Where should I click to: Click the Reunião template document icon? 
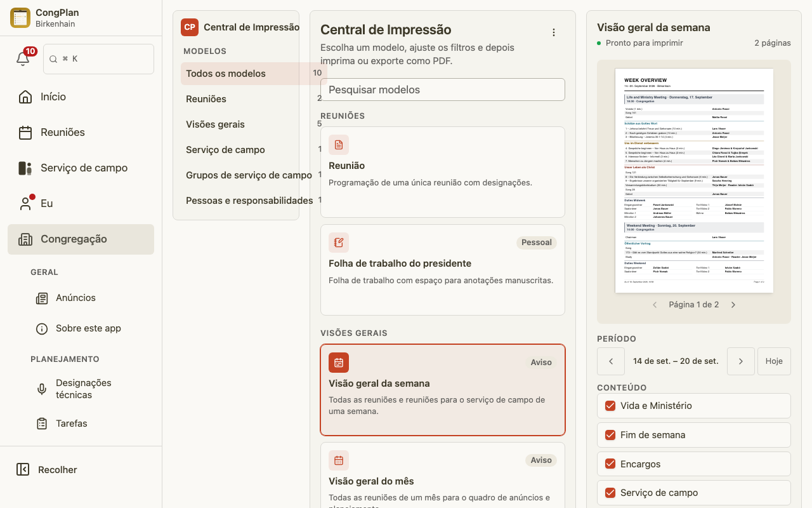[339, 145]
